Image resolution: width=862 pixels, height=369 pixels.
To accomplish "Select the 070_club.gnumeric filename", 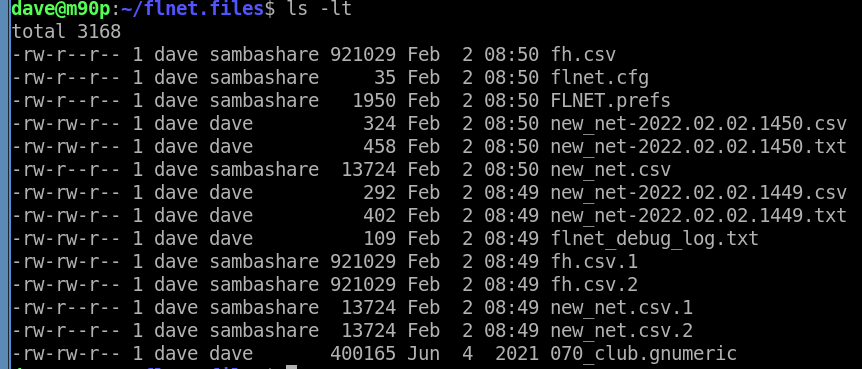I will click(x=643, y=354).
